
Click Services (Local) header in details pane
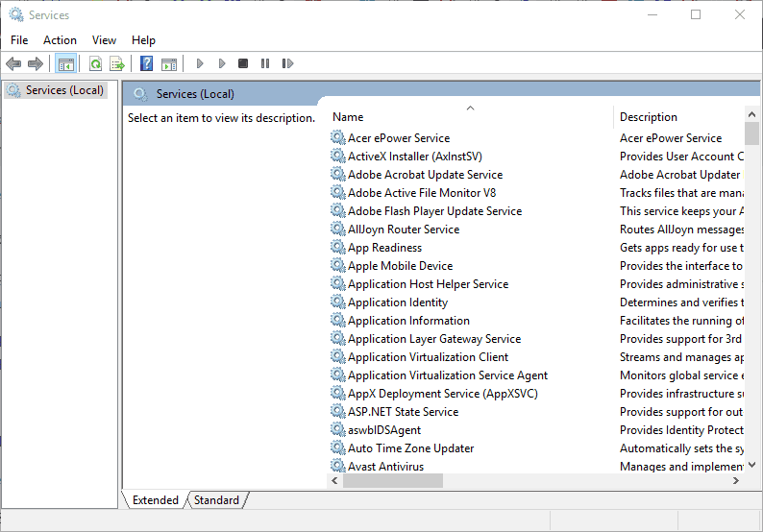click(x=195, y=94)
